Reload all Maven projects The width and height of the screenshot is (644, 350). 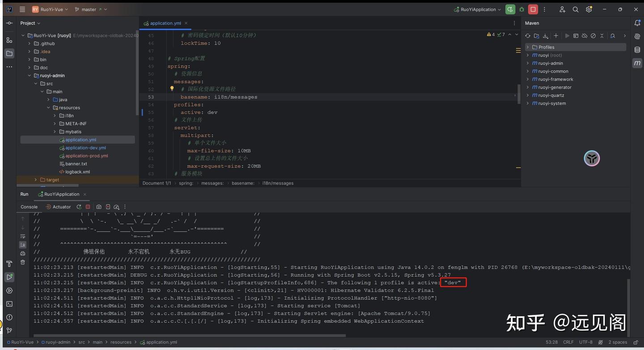(528, 36)
